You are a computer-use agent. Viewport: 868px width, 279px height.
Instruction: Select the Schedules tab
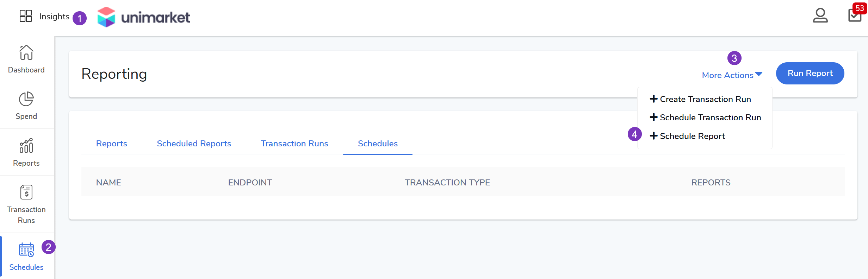click(x=378, y=144)
